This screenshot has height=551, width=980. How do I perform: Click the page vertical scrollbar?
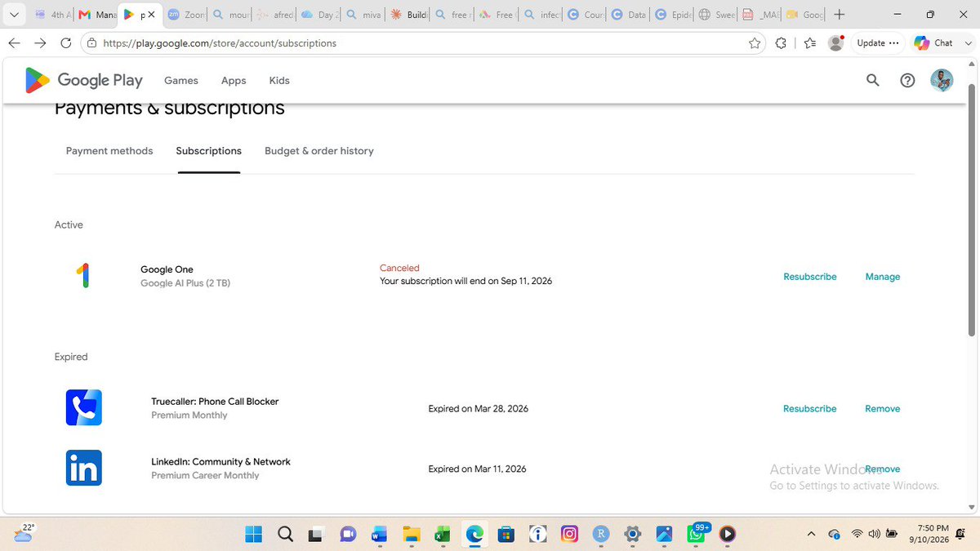[x=971, y=211]
